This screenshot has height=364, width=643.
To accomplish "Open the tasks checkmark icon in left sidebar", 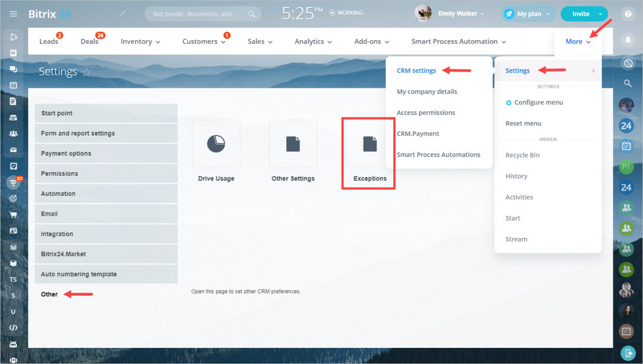I will [x=14, y=166].
